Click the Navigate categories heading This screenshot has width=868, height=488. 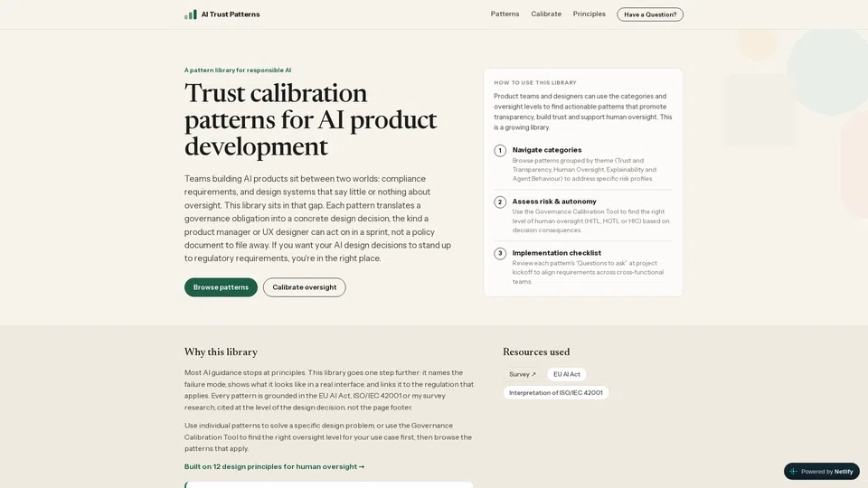coord(547,150)
